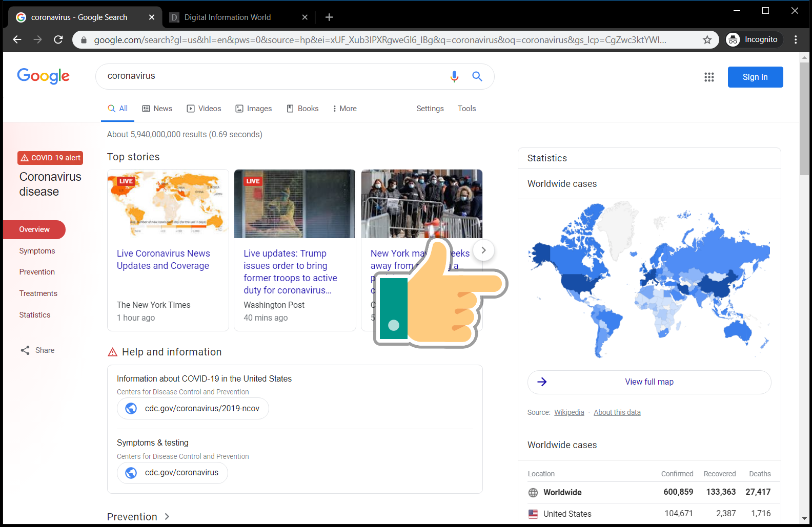The height and width of the screenshot is (527, 812).
Task: Click the Share icon in sidebar
Action: tap(25, 350)
